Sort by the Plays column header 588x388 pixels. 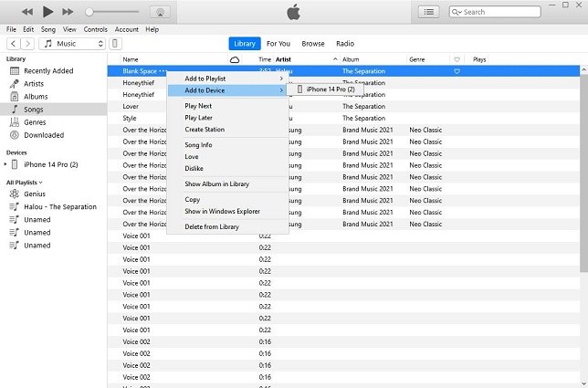pyautogui.click(x=479, y=59)
